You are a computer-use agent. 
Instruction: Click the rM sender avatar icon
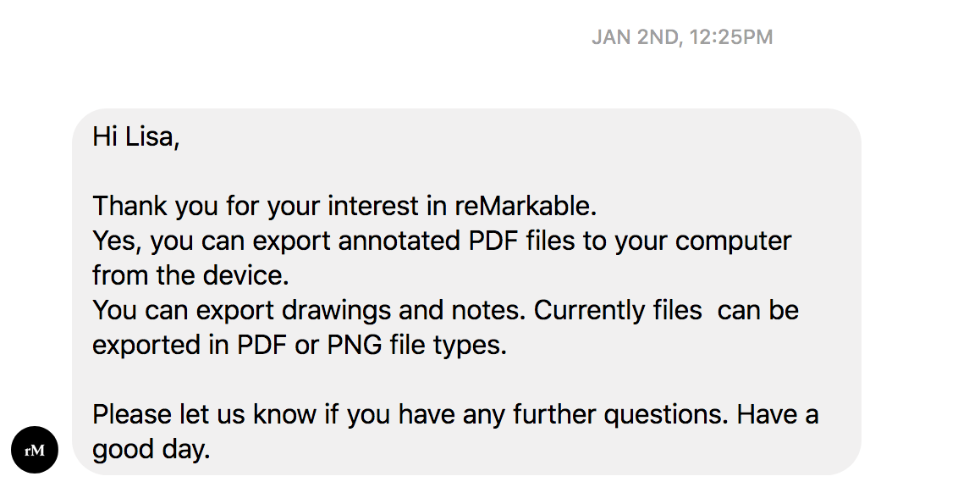[x=35, y=450]
